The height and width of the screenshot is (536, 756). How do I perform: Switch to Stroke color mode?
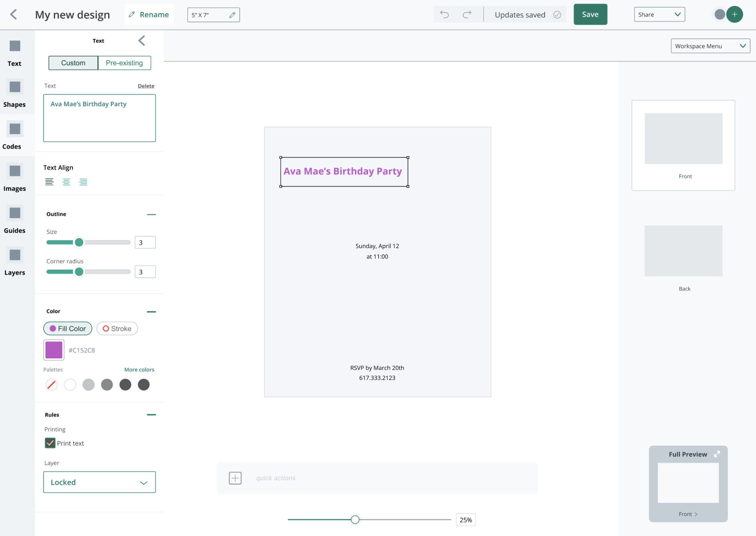117,328
